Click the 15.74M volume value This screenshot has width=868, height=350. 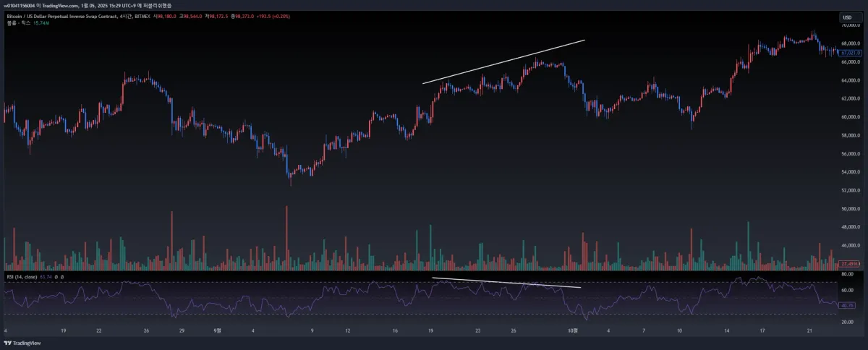41,23
